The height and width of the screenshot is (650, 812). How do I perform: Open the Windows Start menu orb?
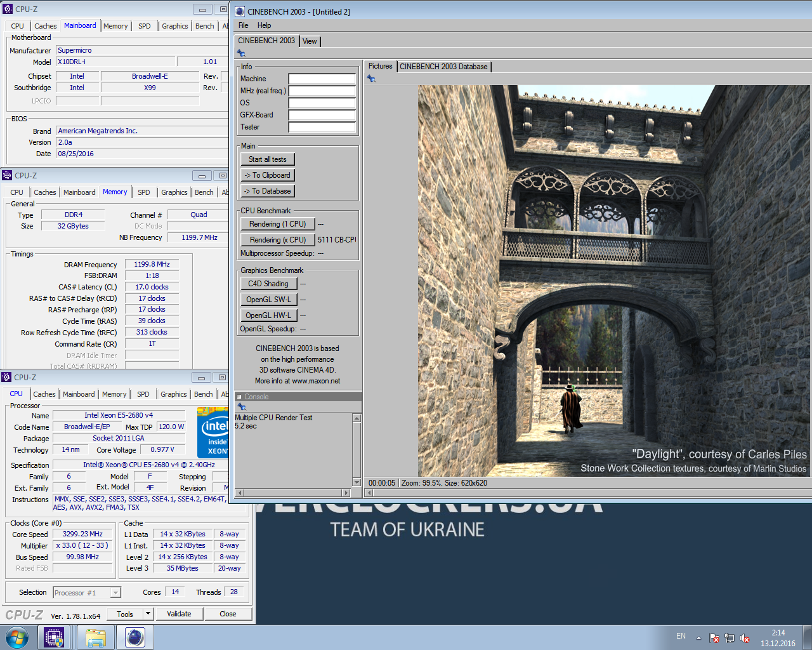(x=17, y=637)
